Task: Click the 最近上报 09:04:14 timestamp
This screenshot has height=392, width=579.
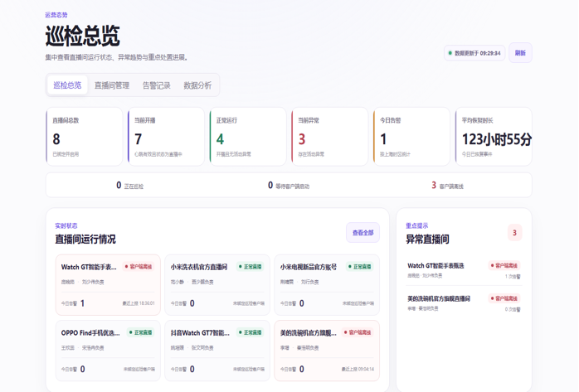Action: point(358,369)
